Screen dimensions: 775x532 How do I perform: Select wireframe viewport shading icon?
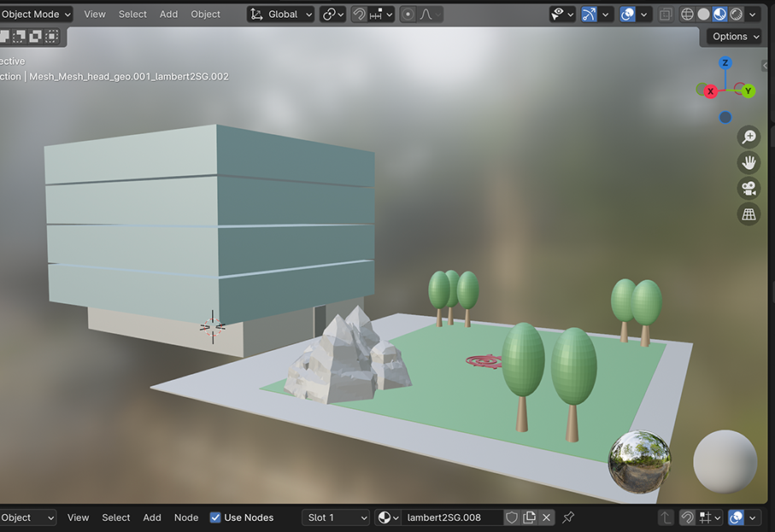click(x=687, y=15)
